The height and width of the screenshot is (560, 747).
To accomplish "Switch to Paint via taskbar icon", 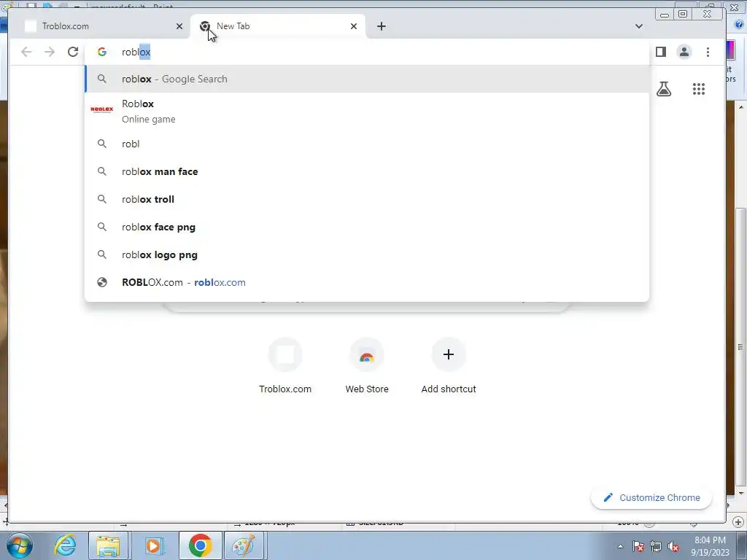I will (244, 545).
